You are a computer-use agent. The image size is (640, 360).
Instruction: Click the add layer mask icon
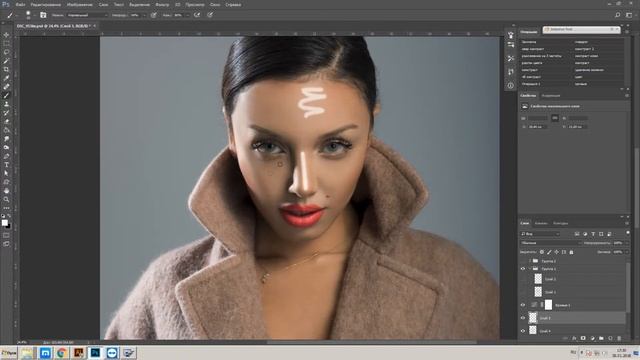coord(583,338)
